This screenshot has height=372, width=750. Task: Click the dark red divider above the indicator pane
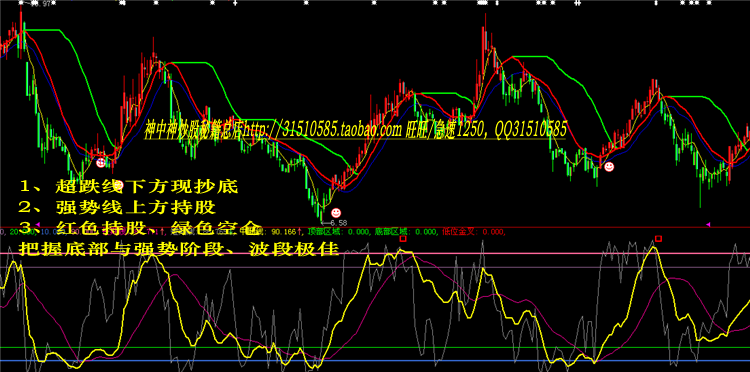click(375, 228)
